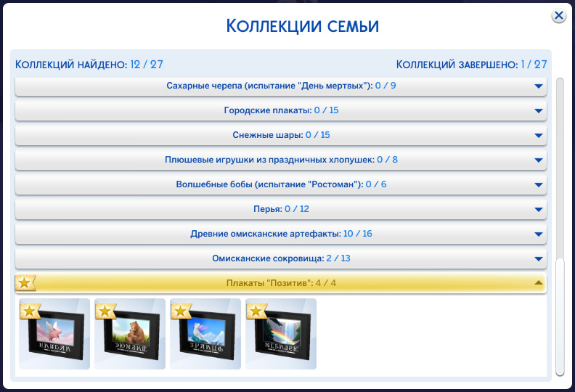This screenshot has height=392, width=575.
Task: Expand Плюшевые игрушки из праздничных хлопушек arrow
Action: [538, 160]
